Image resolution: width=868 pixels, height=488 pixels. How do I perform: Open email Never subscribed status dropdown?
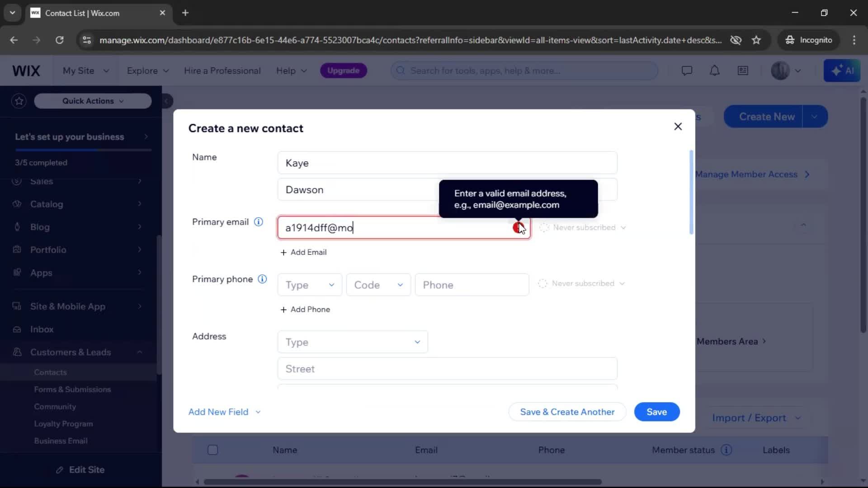[583, 227]
